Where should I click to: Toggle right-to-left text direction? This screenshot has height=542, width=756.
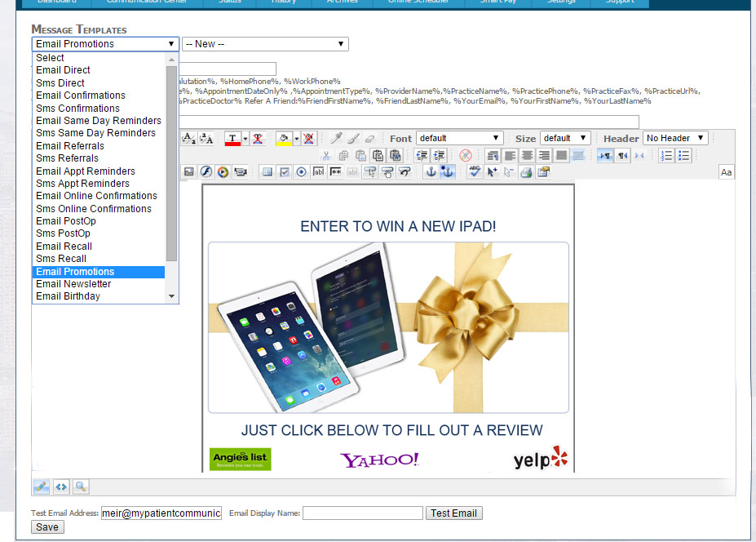pos(623,155)
